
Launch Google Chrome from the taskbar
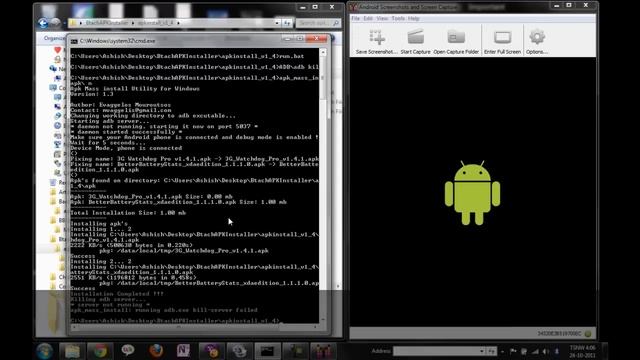tap(100, 351)
